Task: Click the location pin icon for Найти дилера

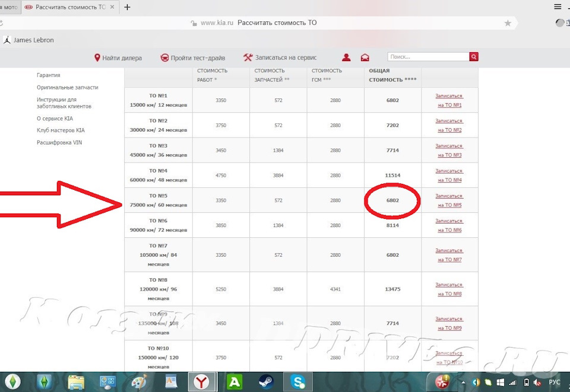Action: point(97,58)
